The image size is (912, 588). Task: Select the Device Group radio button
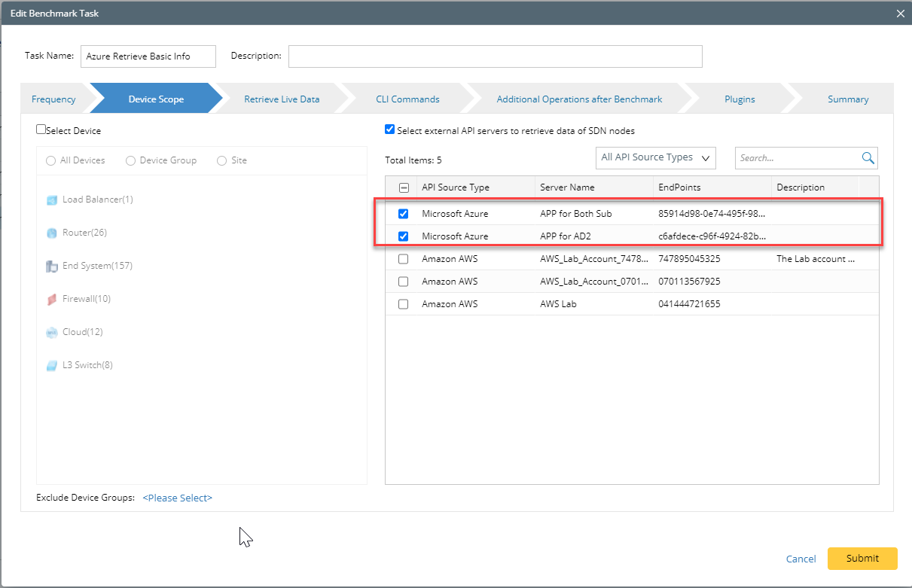tap(130, 160)
